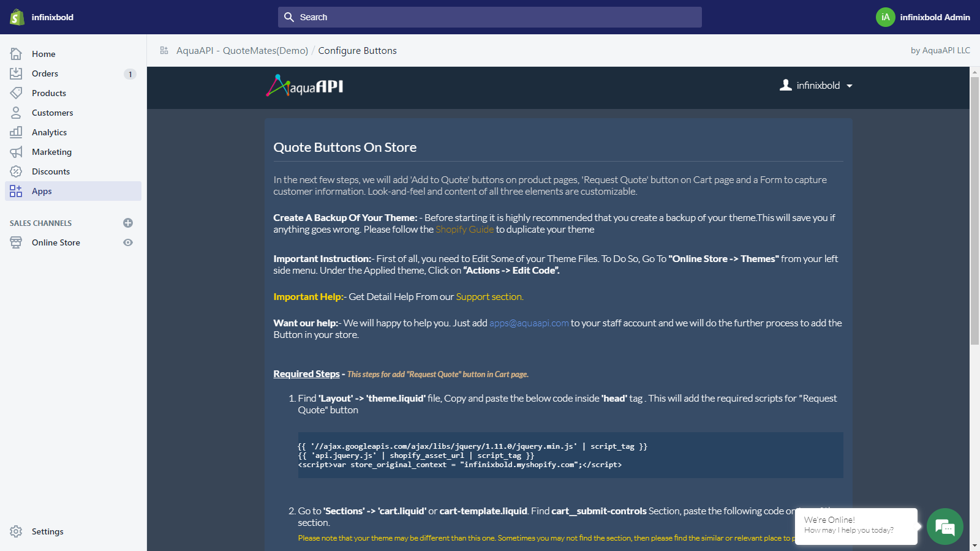
Task: Click the 'SALES CHANNELS' section label
Action: coord(40,223)
